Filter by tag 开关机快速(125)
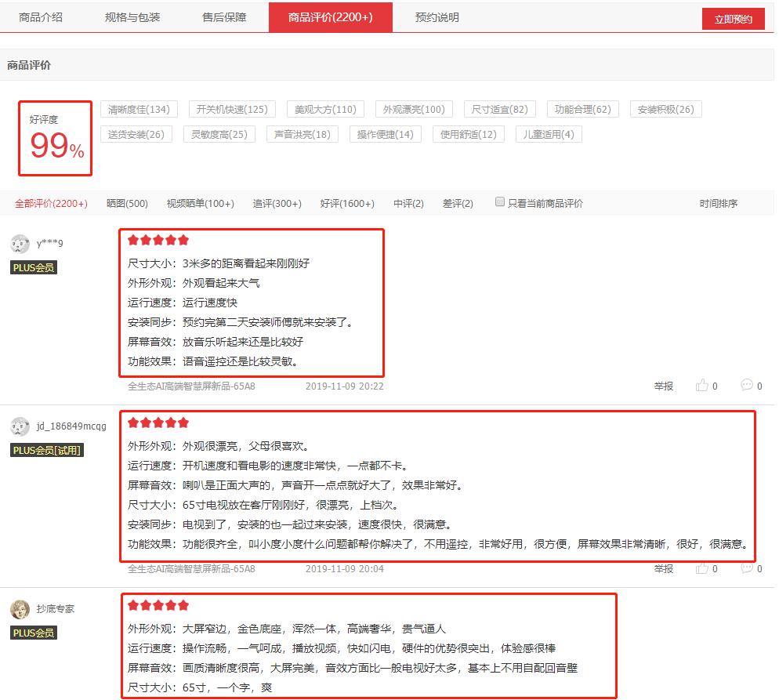The image size is (779, 700). pos(231,109)
